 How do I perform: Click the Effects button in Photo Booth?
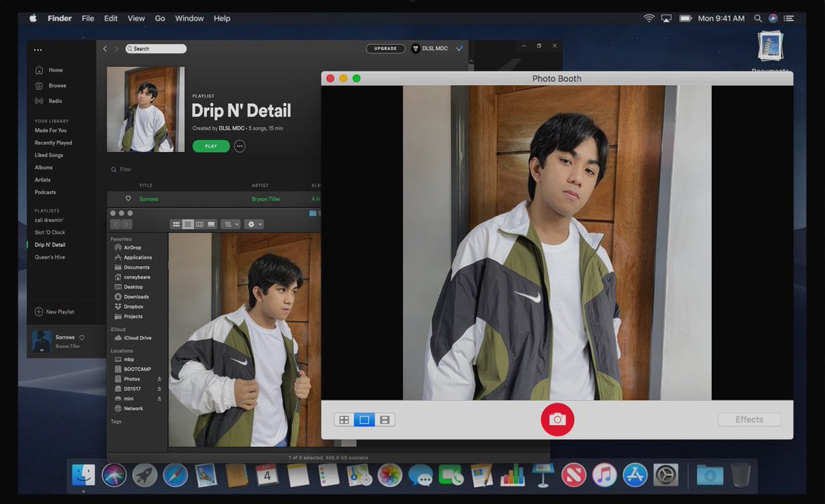[x=749, y=419]
